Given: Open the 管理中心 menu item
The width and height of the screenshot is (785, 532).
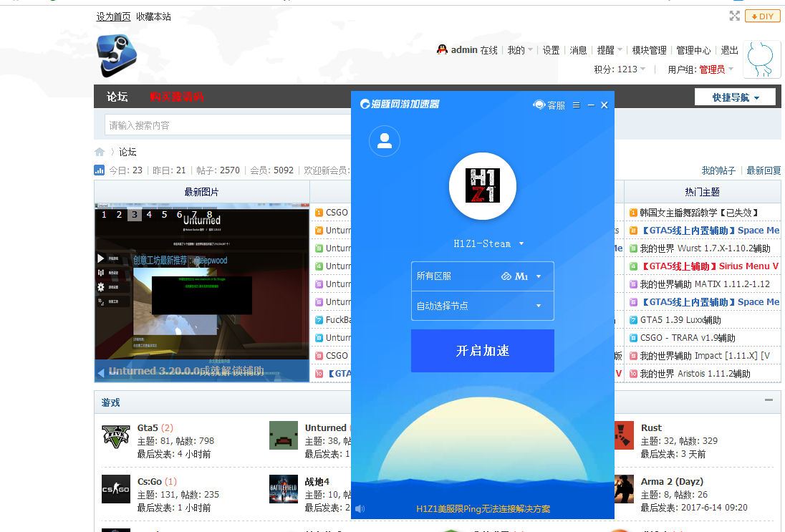Looking at the screenshot, I should pos(693,50).
